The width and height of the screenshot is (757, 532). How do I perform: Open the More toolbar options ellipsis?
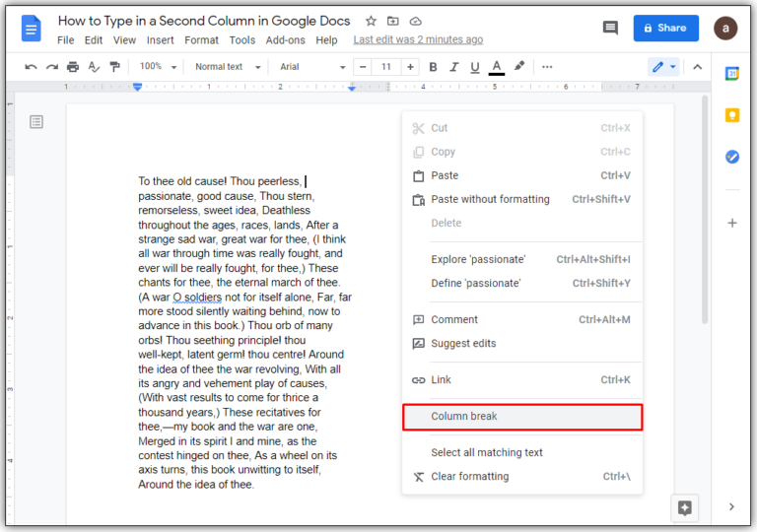[547, 67]
